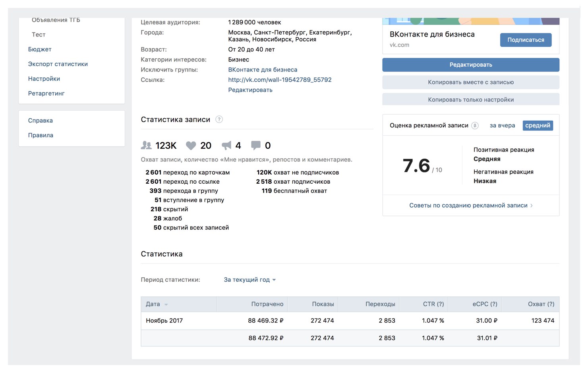Screen dimensions: 588x373
Task: Click the Средняя positive reaction value
Action: 487,159
